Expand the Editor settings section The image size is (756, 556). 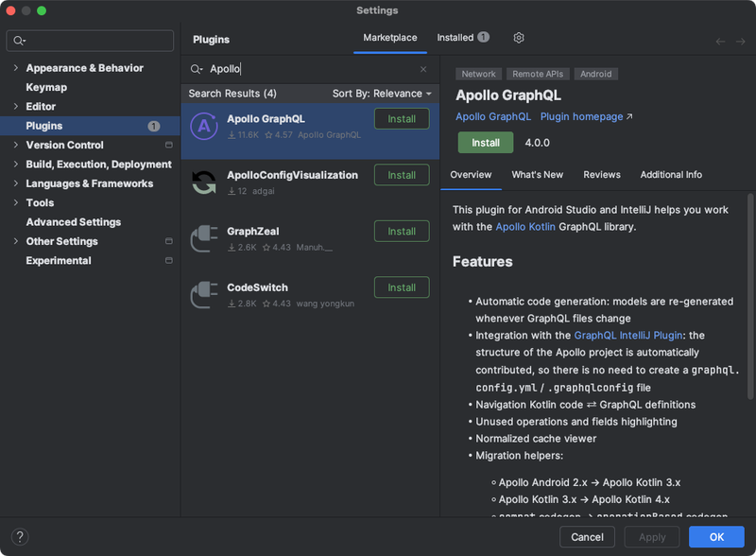pos(16,106)
